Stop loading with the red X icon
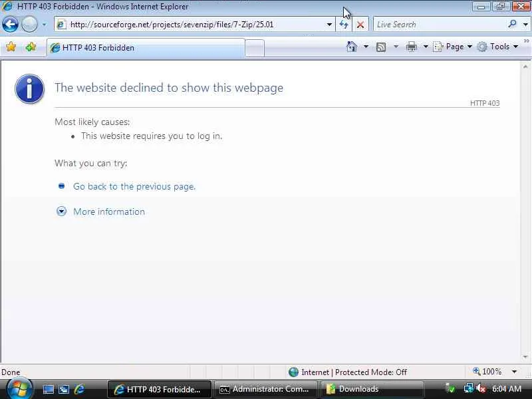 360,25
